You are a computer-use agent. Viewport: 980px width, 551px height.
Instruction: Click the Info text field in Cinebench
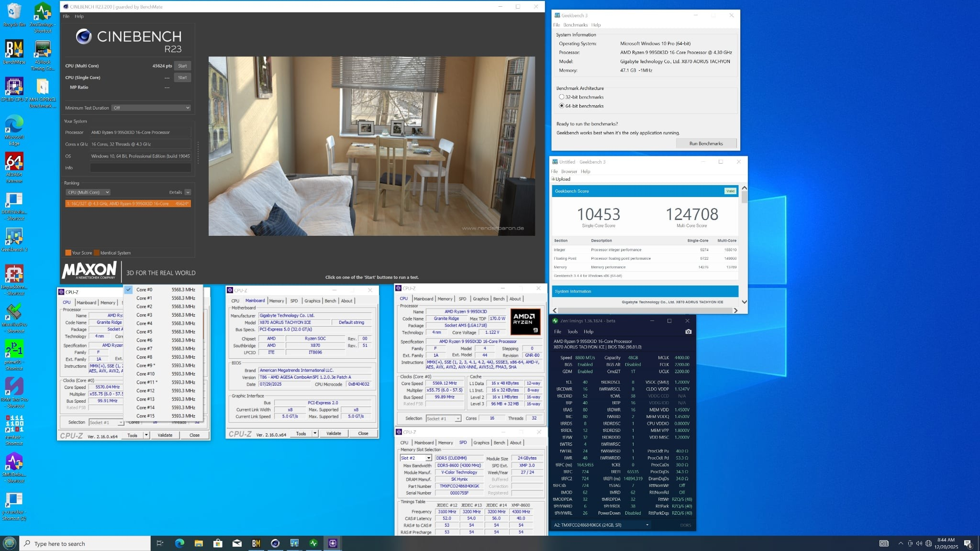click(x=140, y=168)
